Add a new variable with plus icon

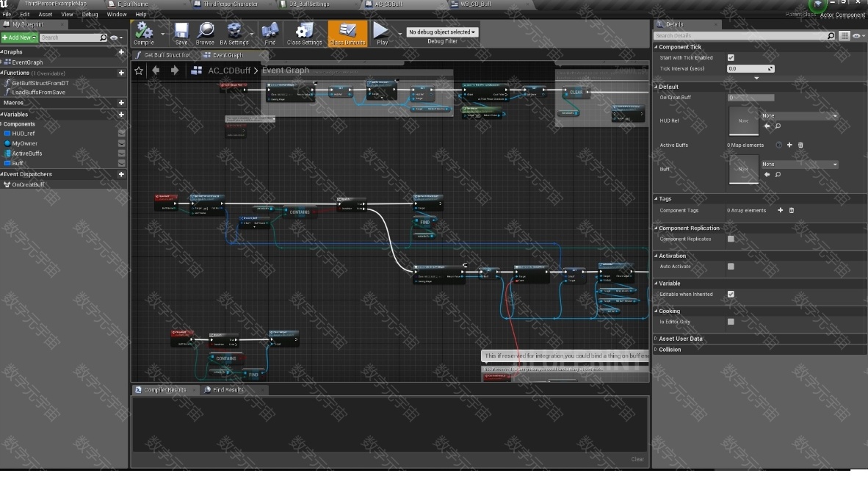121,115
